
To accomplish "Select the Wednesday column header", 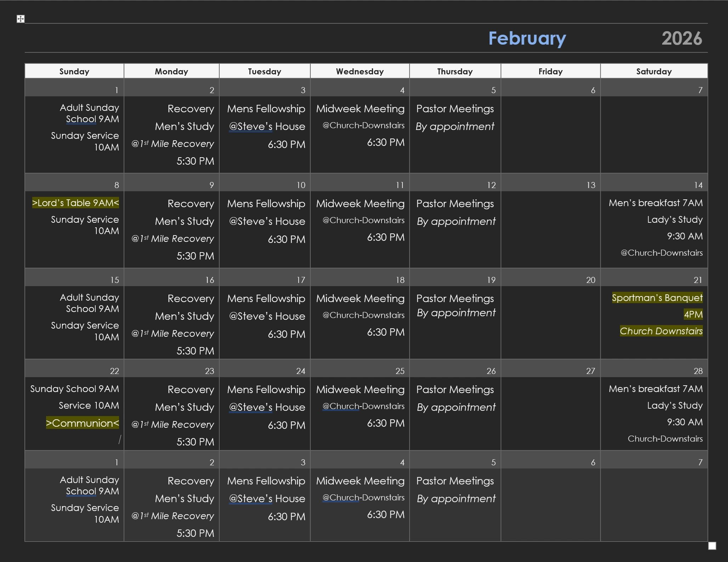I will pyautogui.click(x=360, y=71).
